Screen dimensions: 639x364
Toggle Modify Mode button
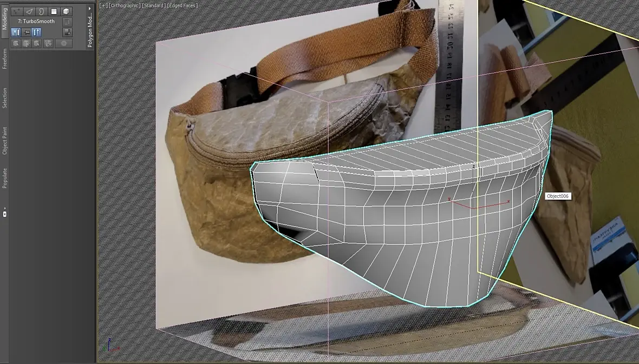click(x=16, y=32)
